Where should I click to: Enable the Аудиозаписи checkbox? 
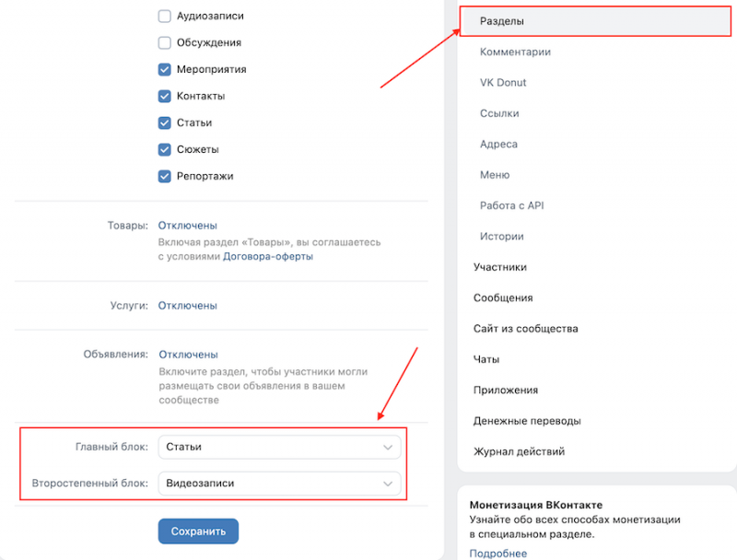click(165, 16)
